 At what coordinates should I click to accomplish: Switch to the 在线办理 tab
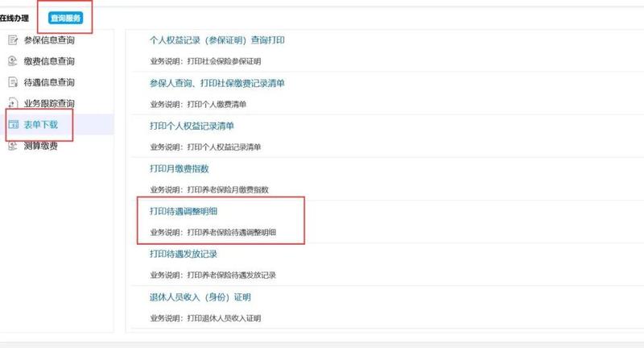[x=14, y=18]
